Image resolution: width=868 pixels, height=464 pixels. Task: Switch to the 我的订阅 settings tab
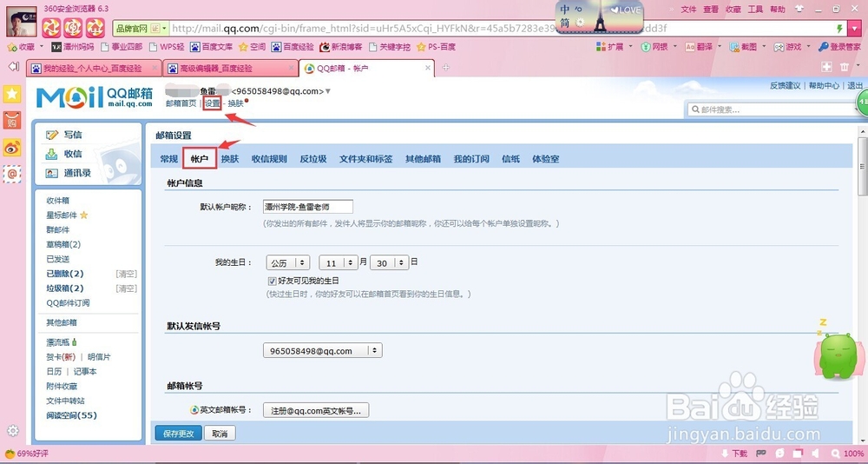471,159
